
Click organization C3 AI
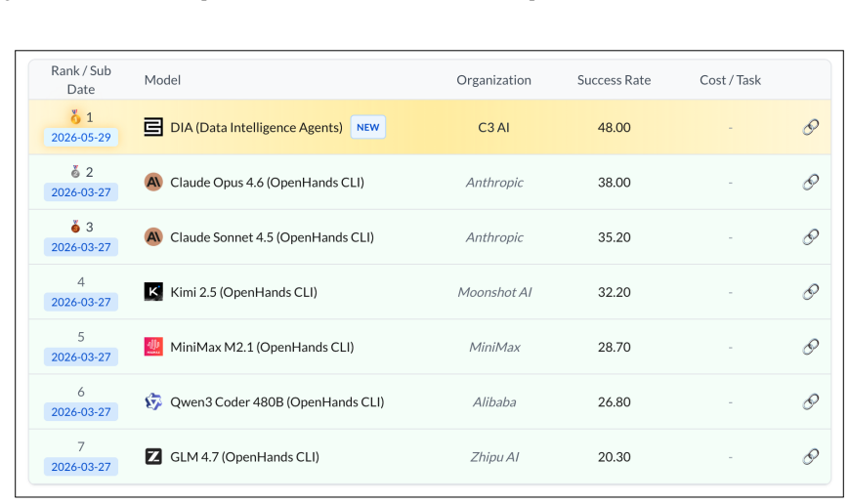coord(493,127)
